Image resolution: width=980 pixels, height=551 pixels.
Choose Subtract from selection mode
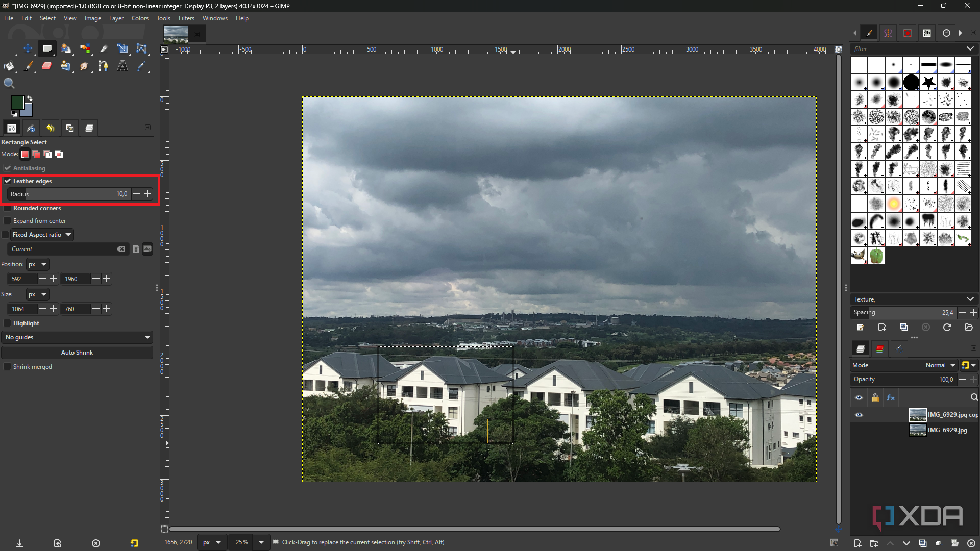[47, 154]
